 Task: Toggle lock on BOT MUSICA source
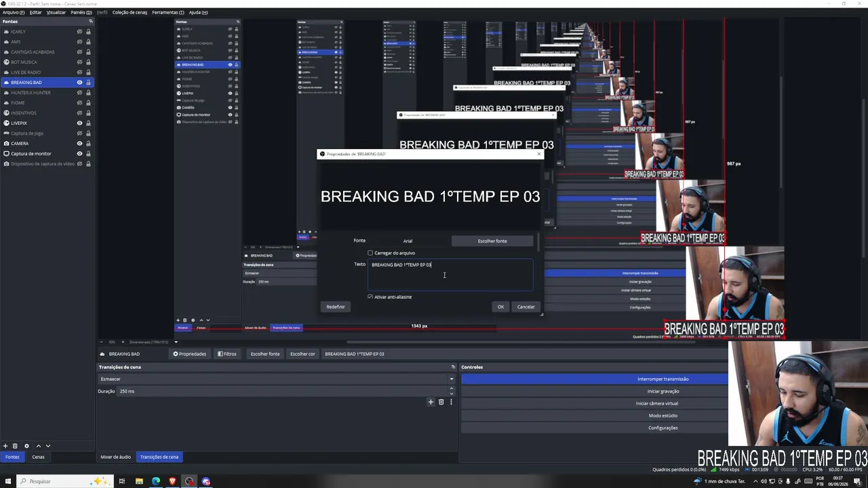coord(88,62)
